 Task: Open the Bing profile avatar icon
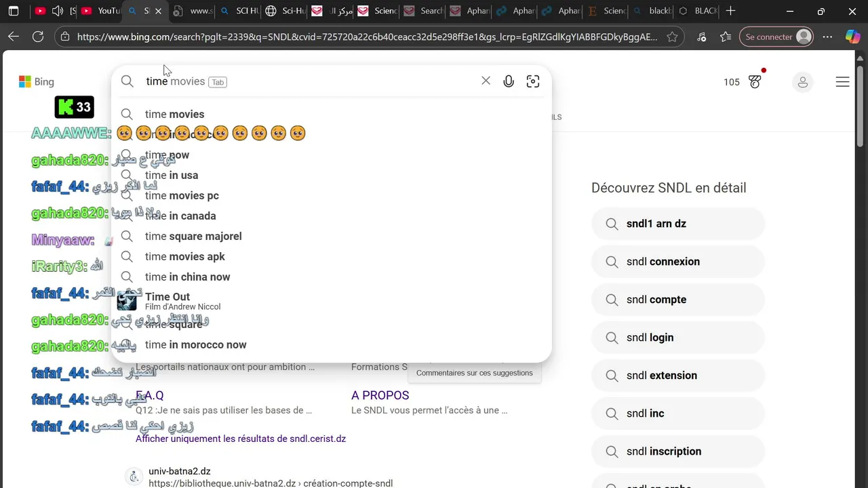click(x=803, y=82)
